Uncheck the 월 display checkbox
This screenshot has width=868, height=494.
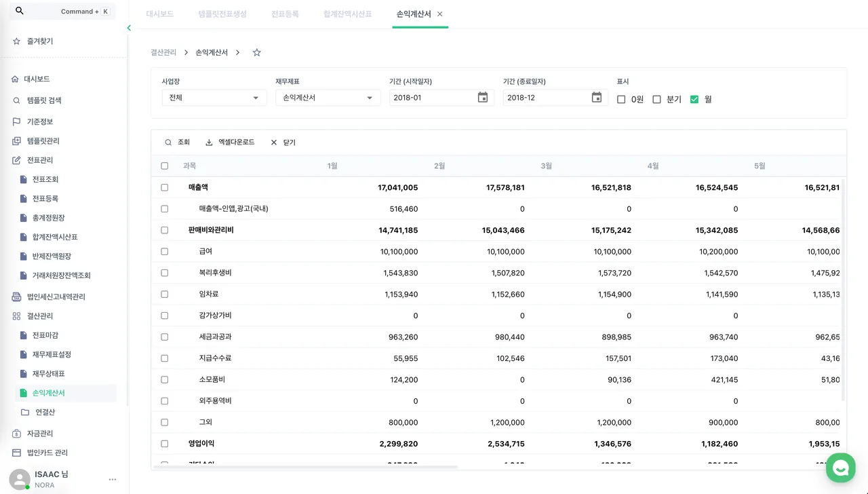[694, 100]
